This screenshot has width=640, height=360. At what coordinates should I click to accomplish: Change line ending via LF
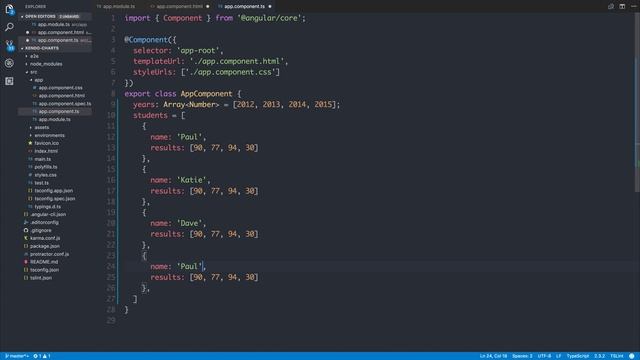coord(558,356)
